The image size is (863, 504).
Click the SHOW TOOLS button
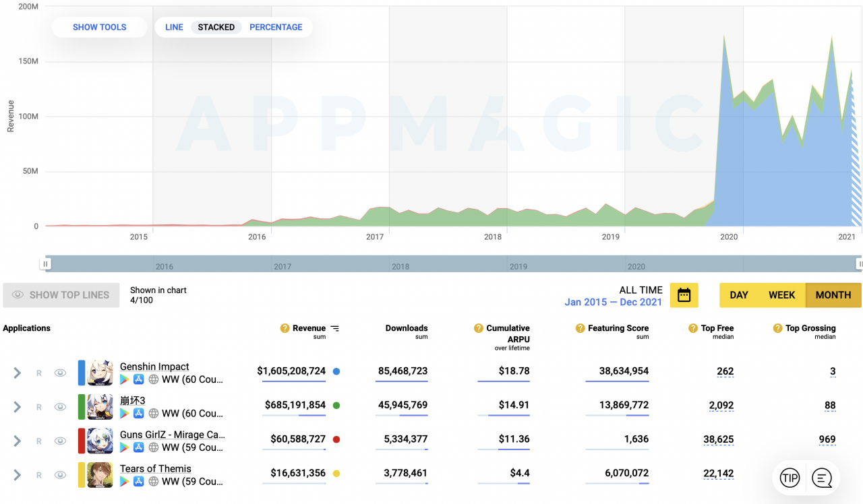coord(100,27)
